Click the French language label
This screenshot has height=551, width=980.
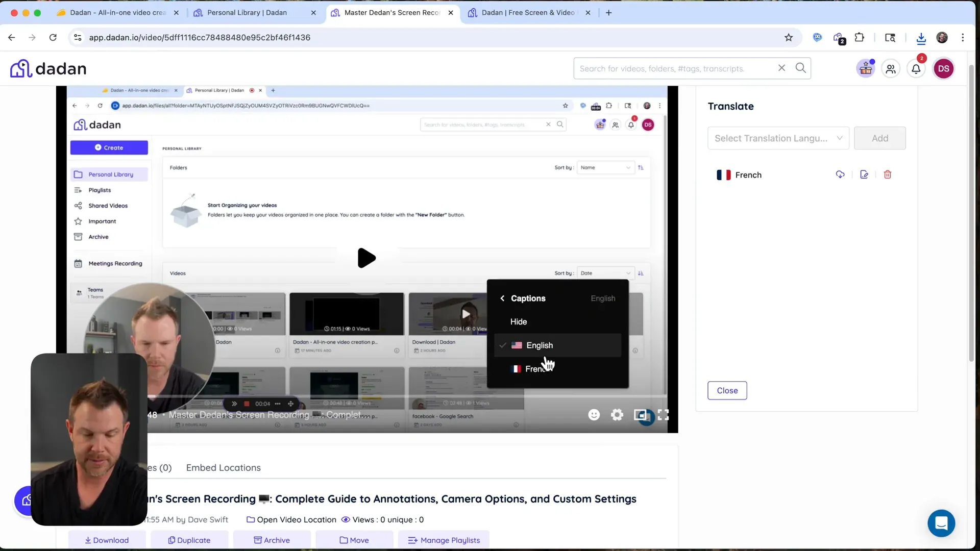click(748, 175)
